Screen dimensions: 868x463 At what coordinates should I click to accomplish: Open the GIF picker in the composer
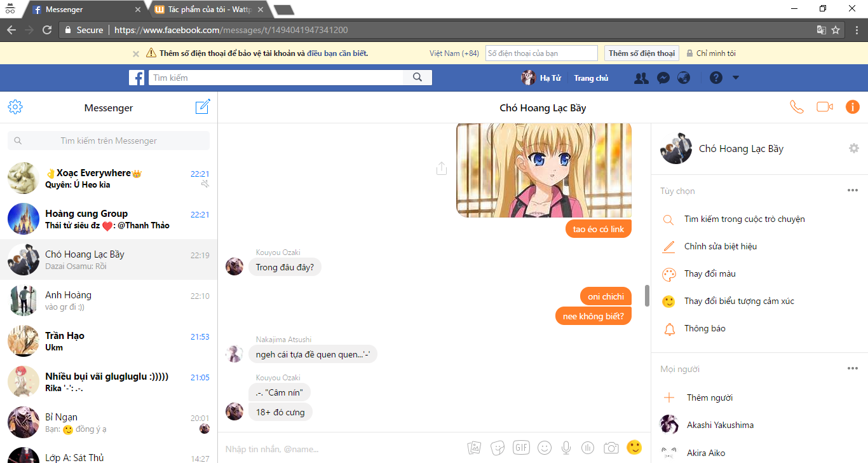click(521, 448)
